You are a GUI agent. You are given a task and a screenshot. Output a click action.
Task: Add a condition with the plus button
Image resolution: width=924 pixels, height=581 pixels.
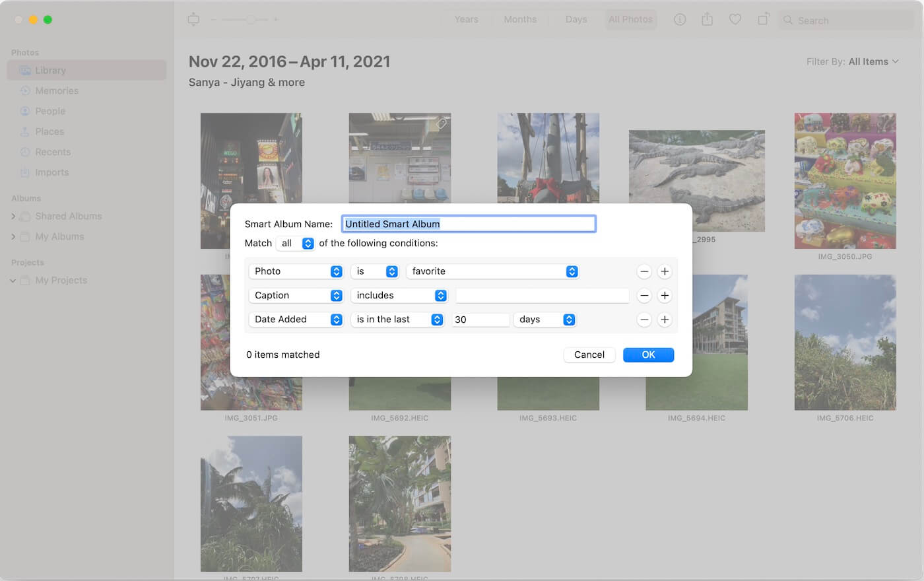coord(665,271)
